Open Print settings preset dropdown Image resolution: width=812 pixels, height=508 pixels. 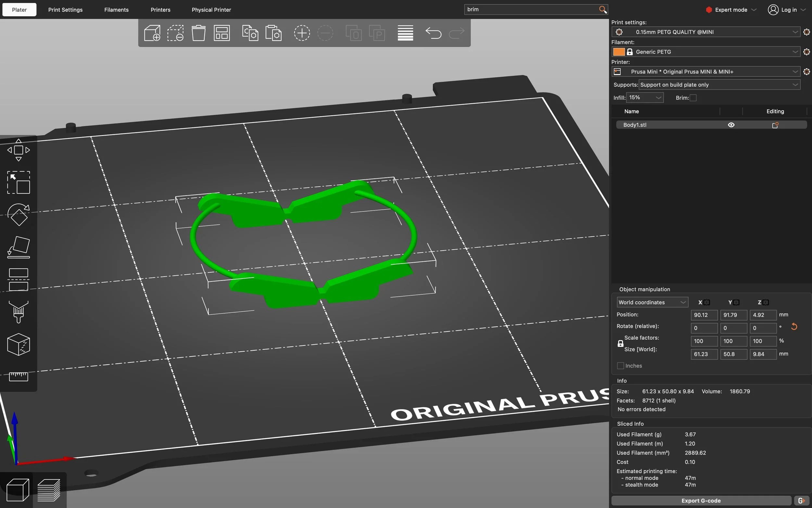[705, 32]
